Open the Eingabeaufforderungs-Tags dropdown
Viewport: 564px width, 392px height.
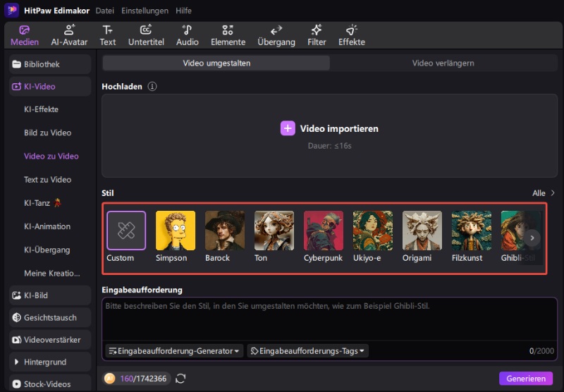(307, 350)
